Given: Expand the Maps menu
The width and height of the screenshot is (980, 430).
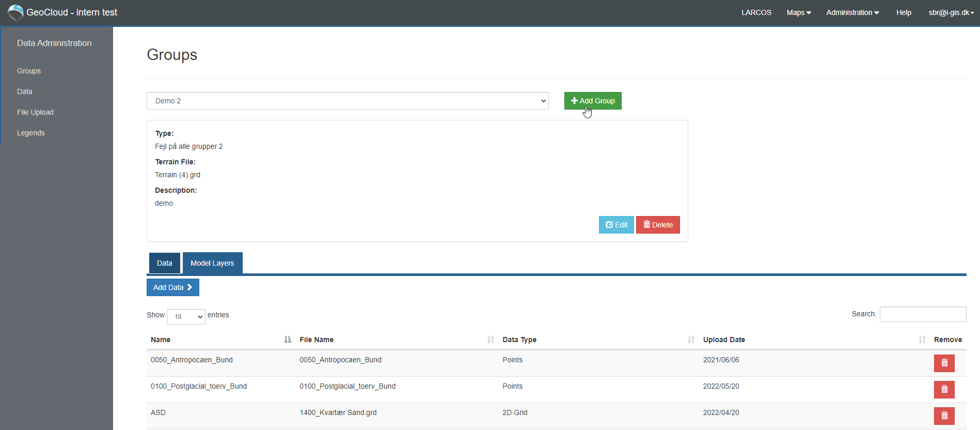Looking at the screenshot, I should tap(799, 12).
